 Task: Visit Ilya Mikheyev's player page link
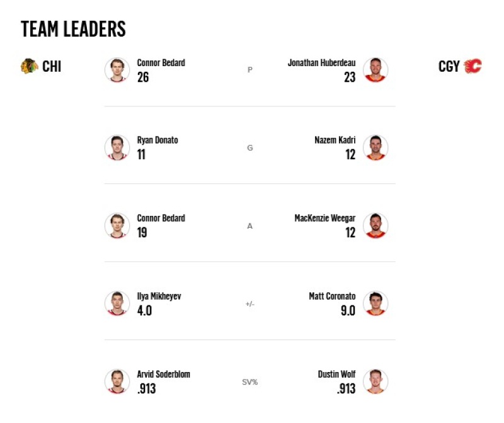coord(159,296)
